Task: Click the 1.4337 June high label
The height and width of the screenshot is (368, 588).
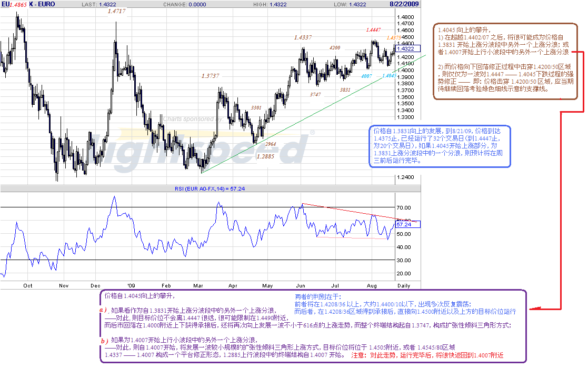Action: pos(303,37)
